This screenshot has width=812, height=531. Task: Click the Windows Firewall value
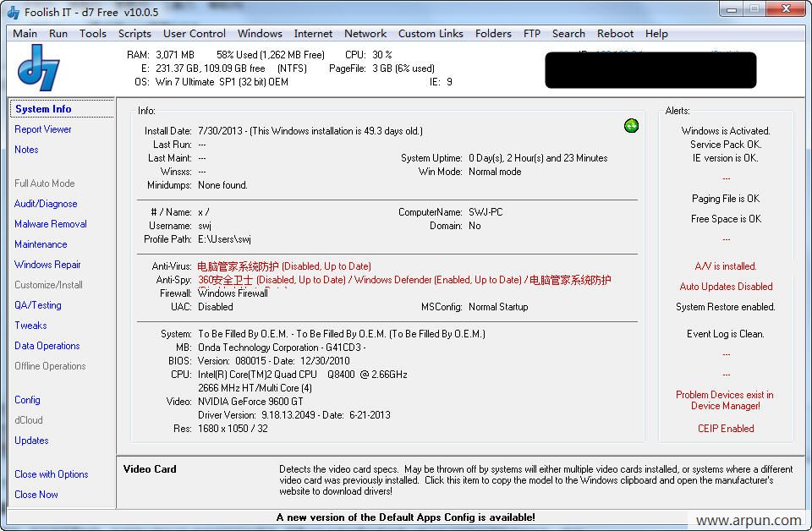pyautogui.click(x=233, y=293)
